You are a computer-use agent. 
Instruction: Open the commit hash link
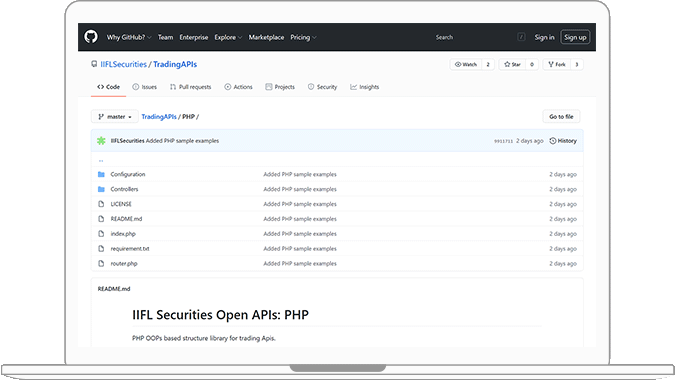(503, 141)
